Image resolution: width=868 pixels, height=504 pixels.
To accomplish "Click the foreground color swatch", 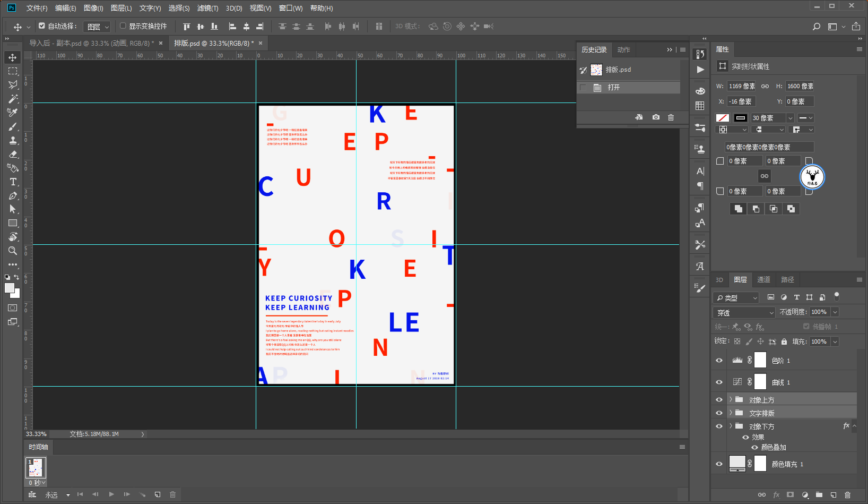I will (10, 288).
